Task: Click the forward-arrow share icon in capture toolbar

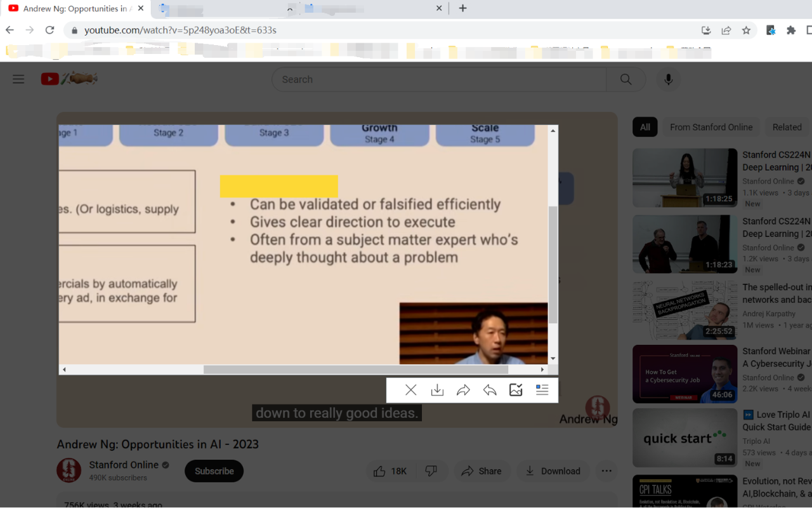Action: pyautogui.click(x=463, y=390)
